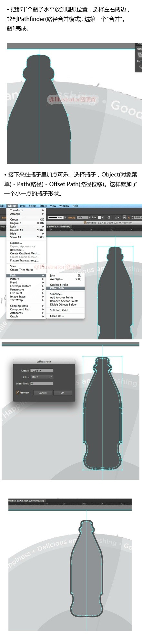Viewport: 142px width, 644px height.
Task: Choose Rasterize... menu entry
Action: (26, 250)
